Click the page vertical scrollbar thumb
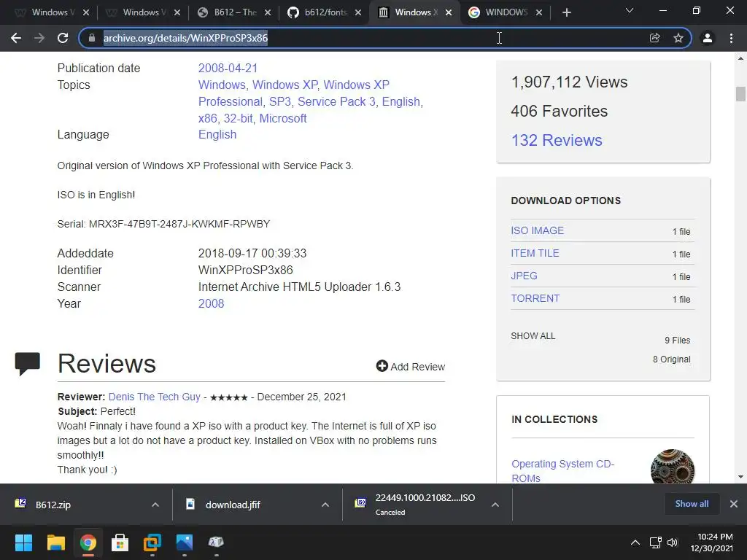The image size is (747, 560). pos(740,94)
